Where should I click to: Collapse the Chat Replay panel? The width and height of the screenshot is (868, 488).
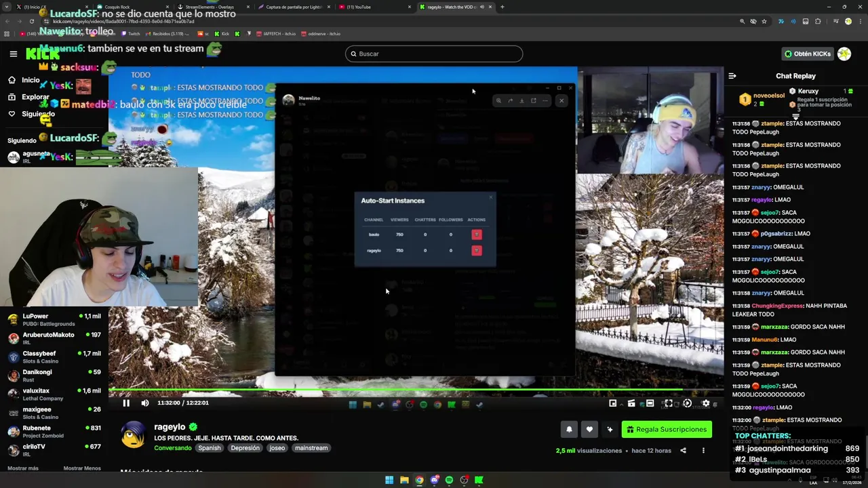coord(732,76)
